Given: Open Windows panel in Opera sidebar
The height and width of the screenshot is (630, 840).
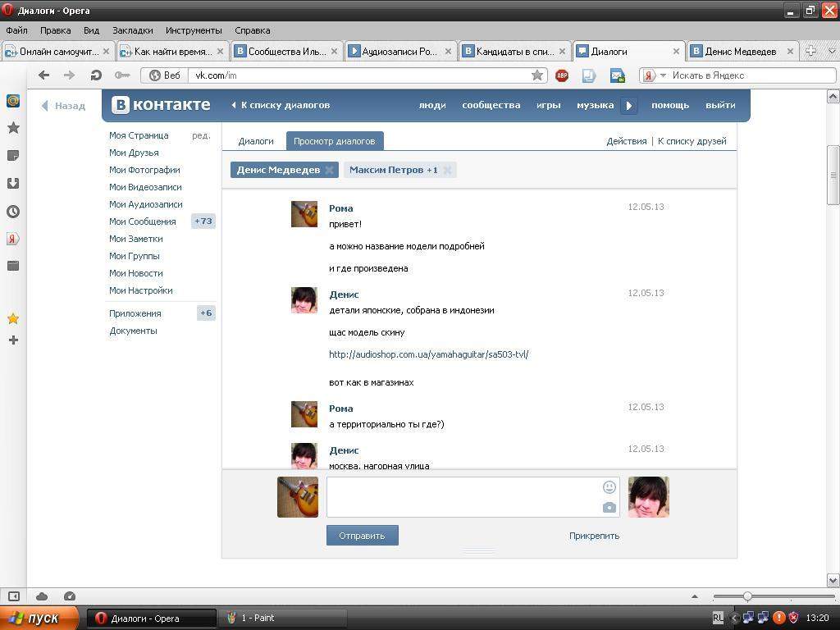Looking at the screenshot, I should coord(13,265).
